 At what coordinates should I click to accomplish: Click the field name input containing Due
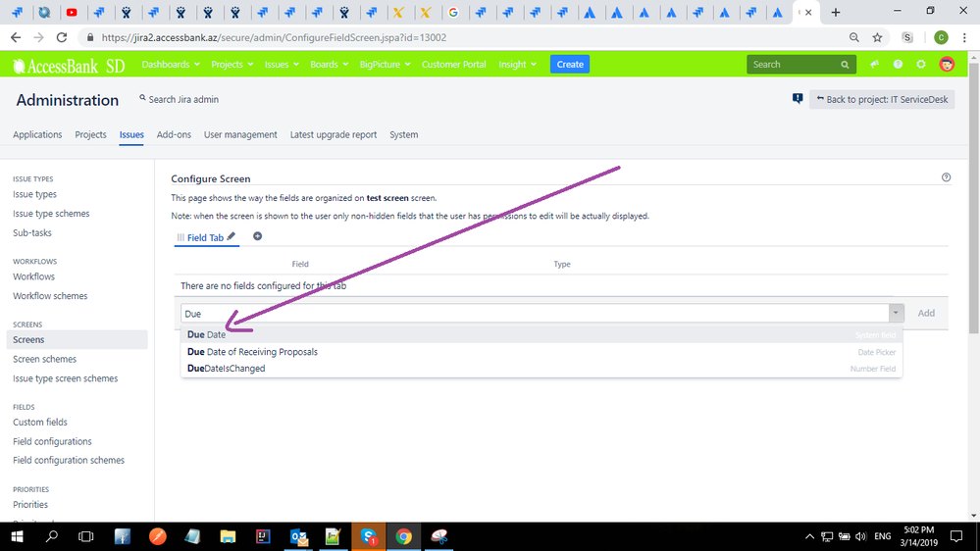535,313
